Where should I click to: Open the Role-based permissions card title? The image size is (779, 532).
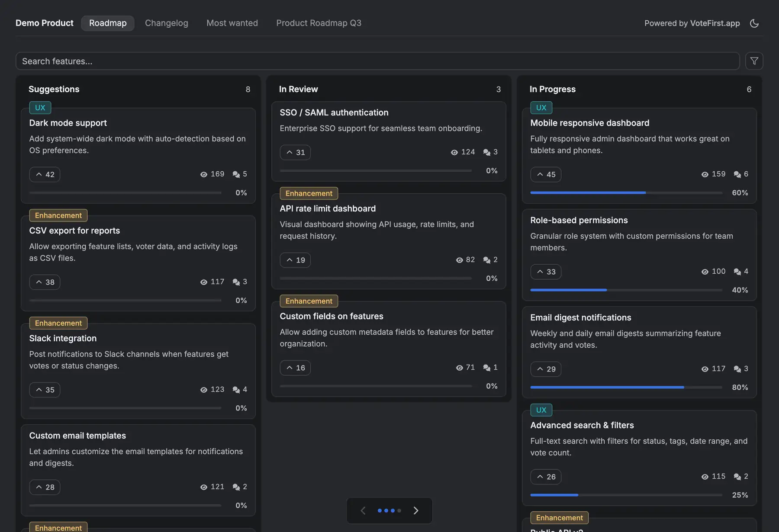pos(579,220)
